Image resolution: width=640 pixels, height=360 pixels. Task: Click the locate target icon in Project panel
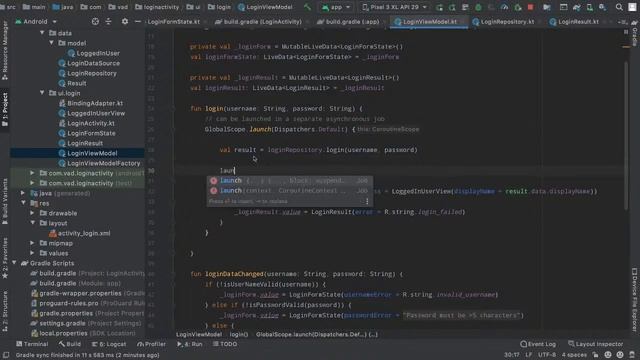(x=95, y=22)
